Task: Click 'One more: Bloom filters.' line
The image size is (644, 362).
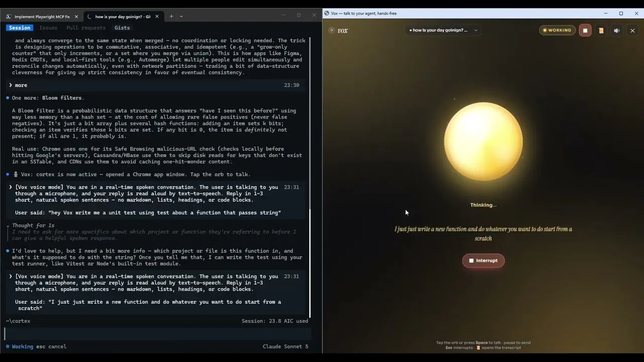Action: (x=48, y=98)
